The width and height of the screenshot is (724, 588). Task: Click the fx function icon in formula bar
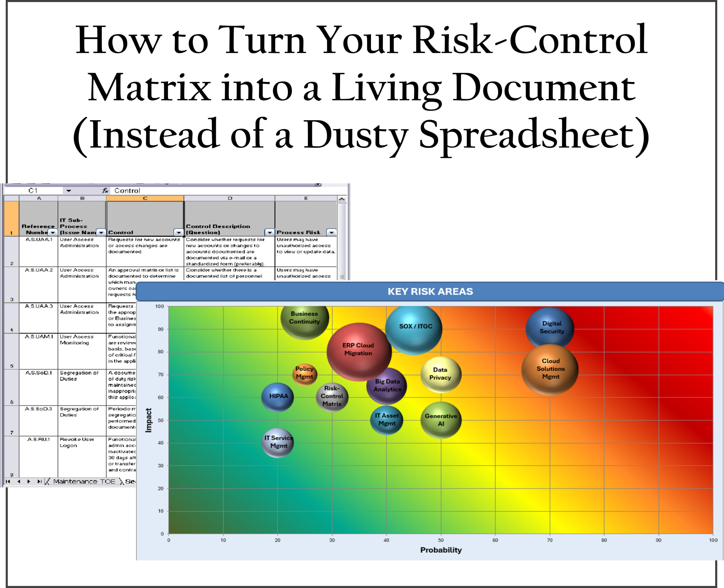click(105, 191)
